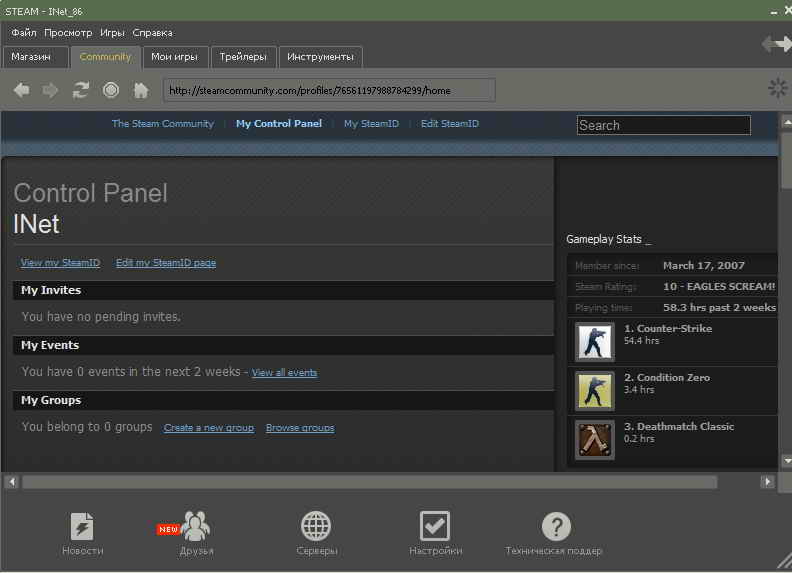Click the vertical scrollbar up arrow
Viewport: 792px width, 573px height.
tap(786, 122)
